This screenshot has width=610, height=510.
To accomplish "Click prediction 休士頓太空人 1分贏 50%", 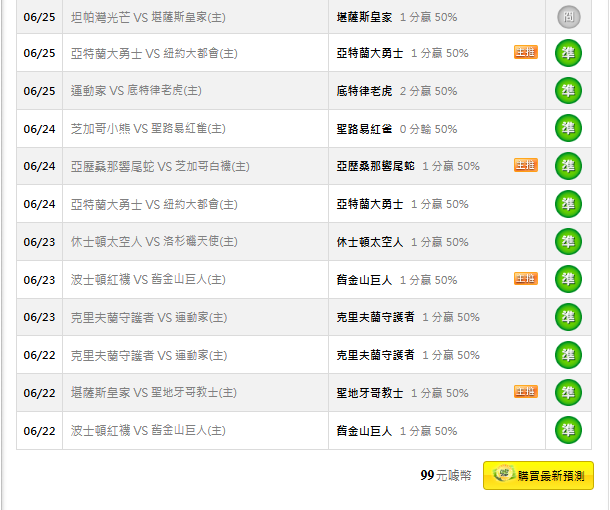I will [x=403, y=242].
